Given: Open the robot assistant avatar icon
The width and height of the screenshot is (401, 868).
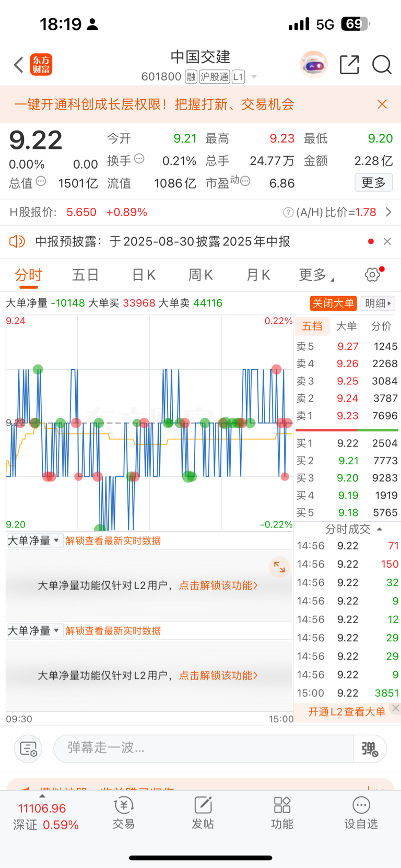Looking at the screenshot, I should coord(313,65).
